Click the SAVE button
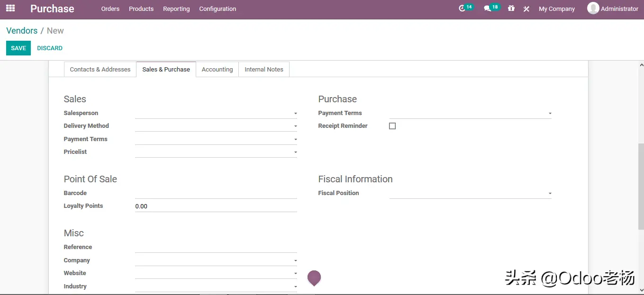Image resolution: width=644 pixels, height=295 pixels. (18, 48)
